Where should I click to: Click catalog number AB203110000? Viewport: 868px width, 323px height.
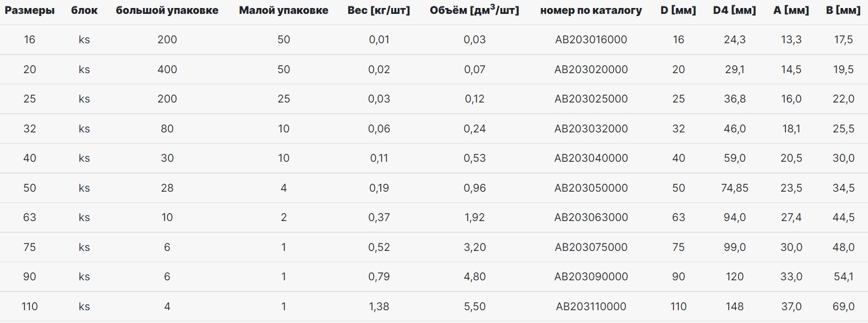(591, 306)
